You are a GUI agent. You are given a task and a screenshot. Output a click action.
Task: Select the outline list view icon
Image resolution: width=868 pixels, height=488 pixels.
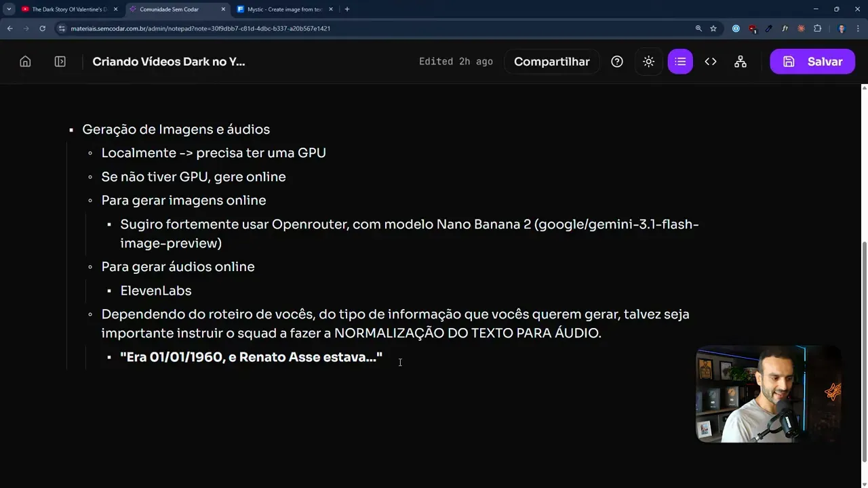pyautogui.click(x=680, y=62)
